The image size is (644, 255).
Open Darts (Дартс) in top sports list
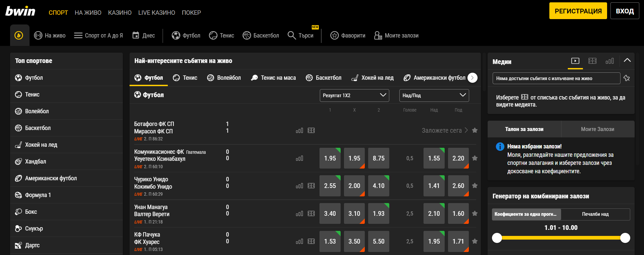coord(66,245)
